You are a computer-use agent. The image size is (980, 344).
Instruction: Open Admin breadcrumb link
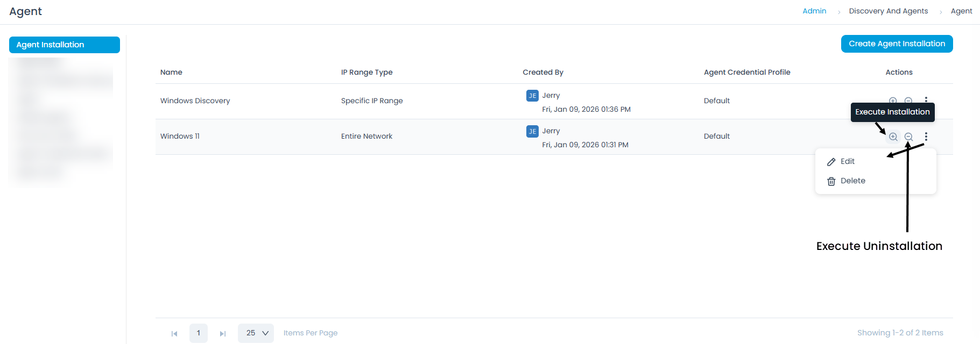[814, 11]
